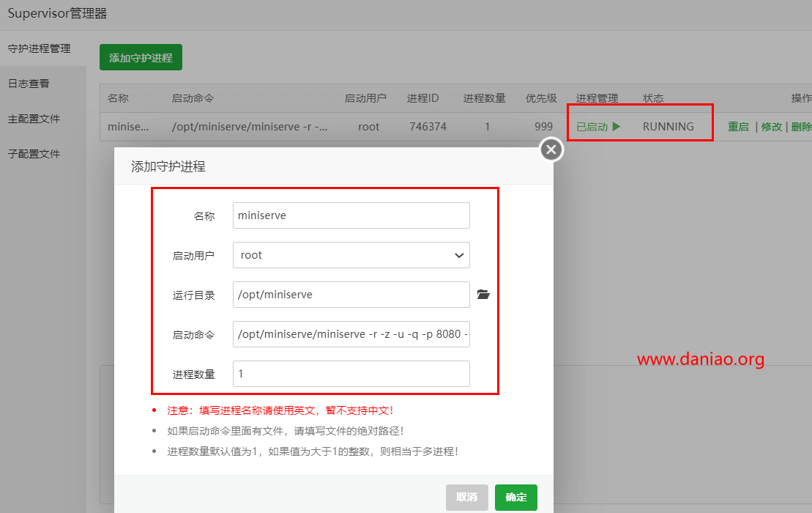Click the 启动用户 column header

pyautogui.click(x=365, y=98)
